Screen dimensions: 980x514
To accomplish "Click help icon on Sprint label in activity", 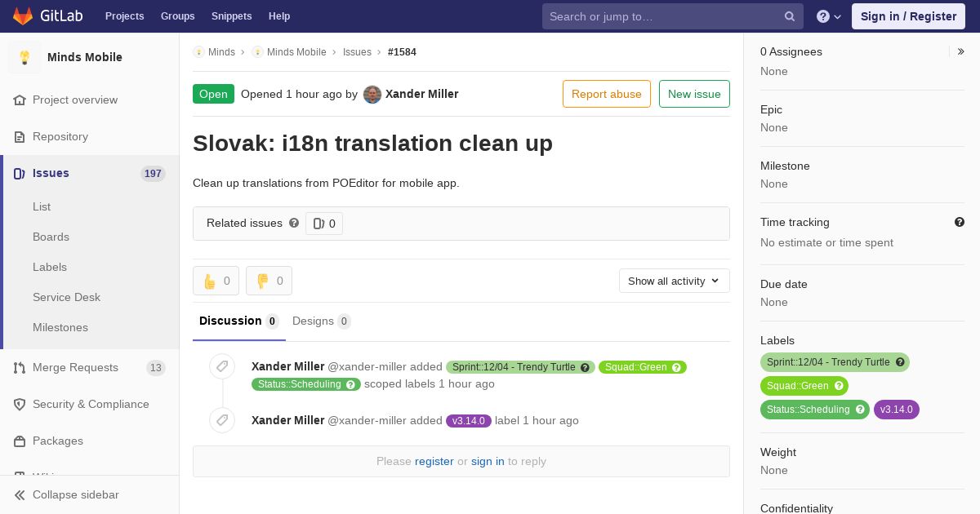I will point(585,367).
